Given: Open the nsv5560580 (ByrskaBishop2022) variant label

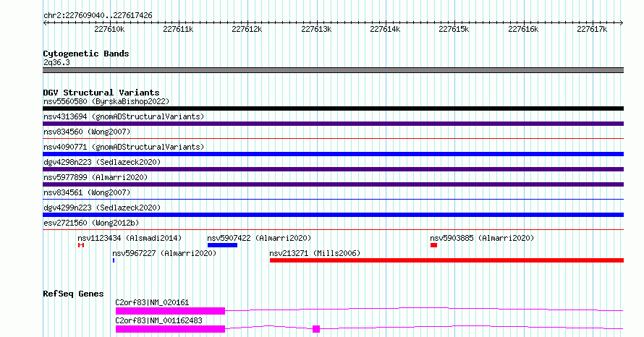Looking at the screenshot, I should pyautogui.click(x=106, y=101).
